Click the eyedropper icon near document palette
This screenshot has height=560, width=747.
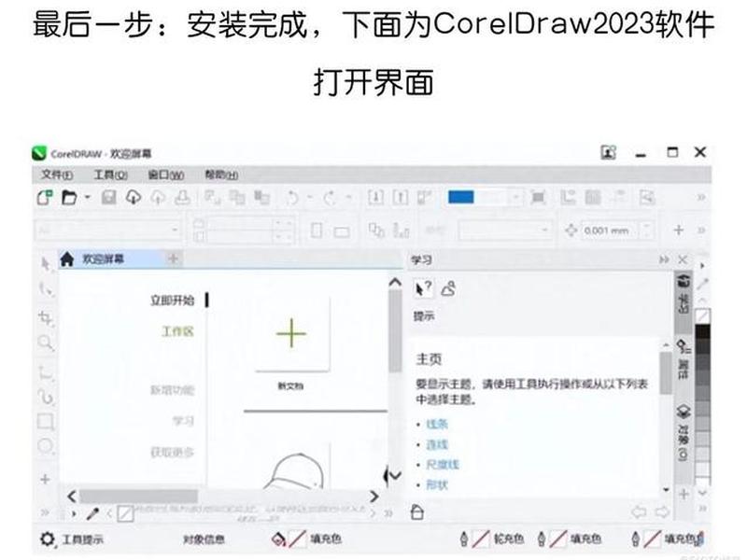click(92, 513)
